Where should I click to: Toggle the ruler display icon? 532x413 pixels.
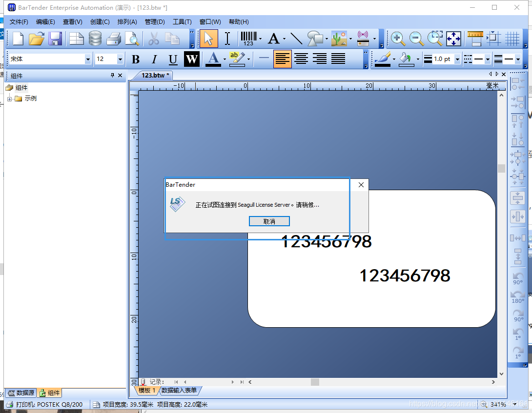tap(475, 39)
